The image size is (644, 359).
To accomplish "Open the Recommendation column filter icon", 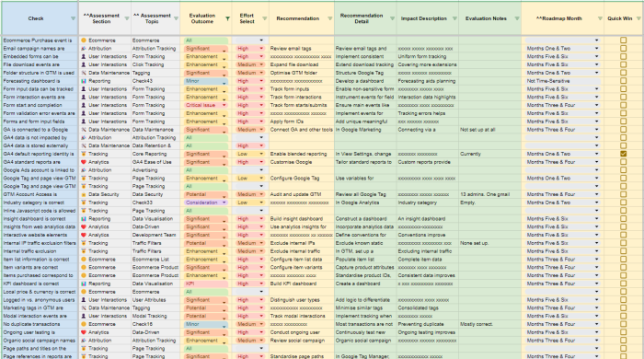I will [x=329, y=18].
